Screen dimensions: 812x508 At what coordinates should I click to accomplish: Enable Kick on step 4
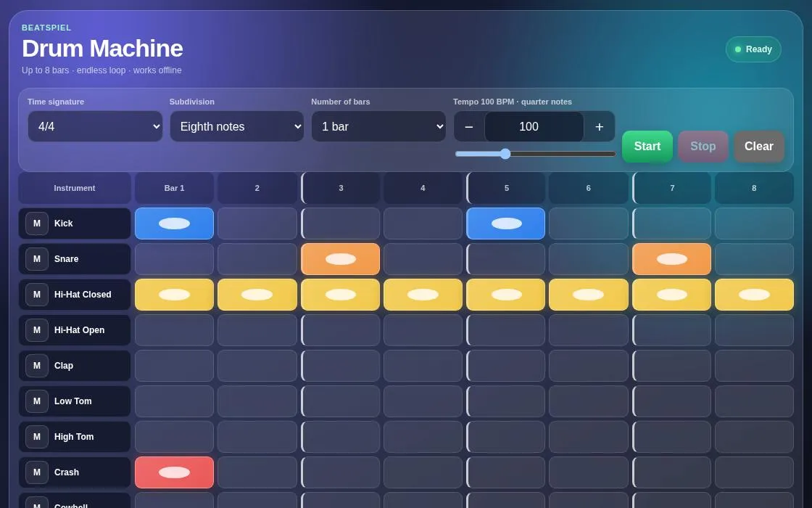[423, 224]
